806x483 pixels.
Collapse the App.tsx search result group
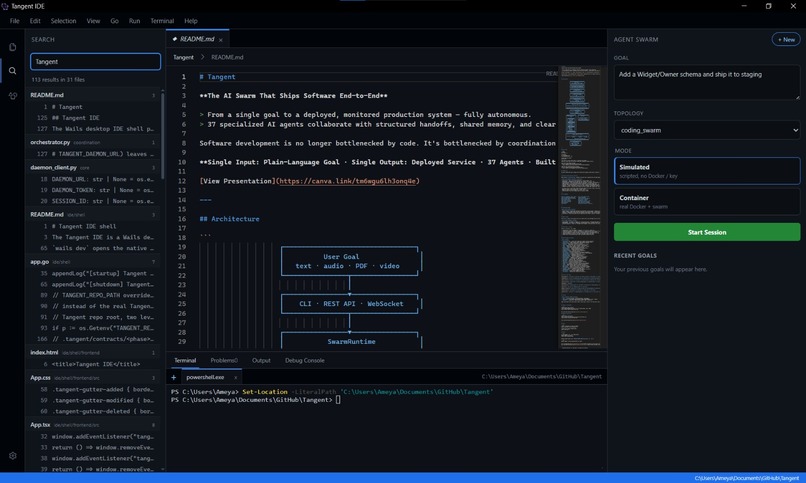93,425
